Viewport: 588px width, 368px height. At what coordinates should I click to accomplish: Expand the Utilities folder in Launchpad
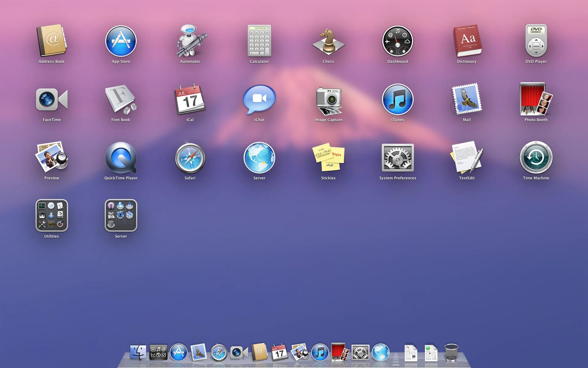(51, 215)
